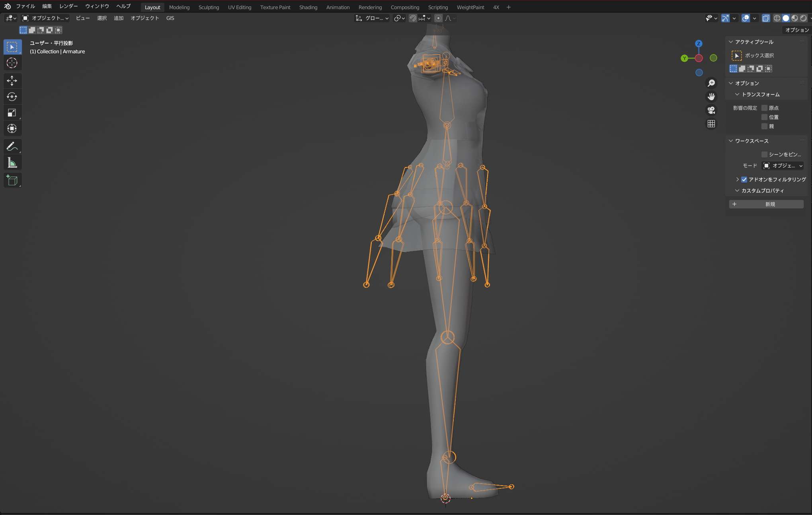
Task: Open the editor type selector icon
Action: click(11, 18)
